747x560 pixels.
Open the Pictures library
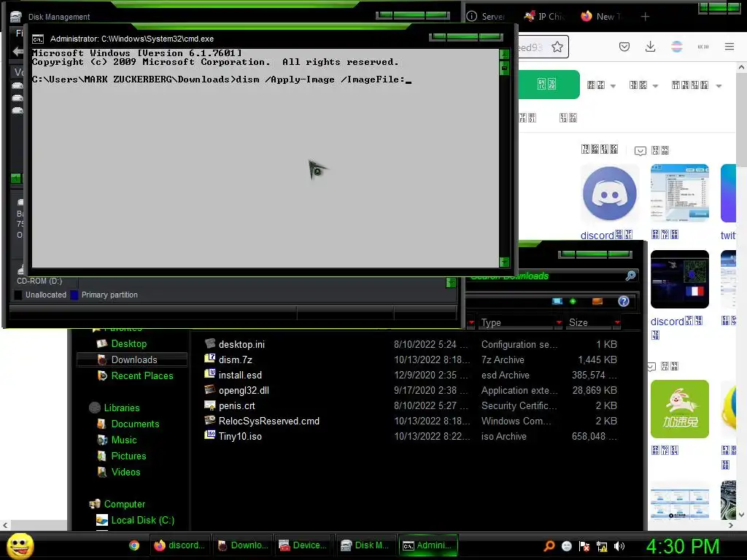128,456
